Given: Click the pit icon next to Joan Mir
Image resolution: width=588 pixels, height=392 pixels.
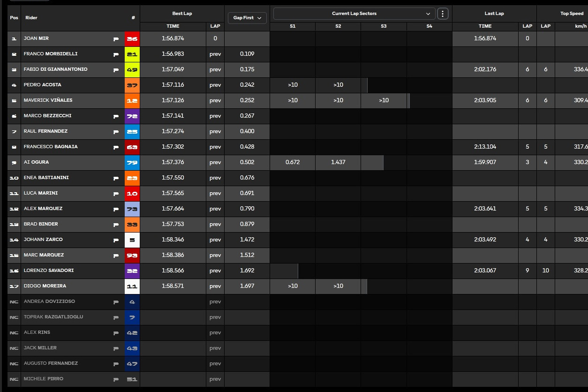Looking at the screenshot, I should point(116,39).
